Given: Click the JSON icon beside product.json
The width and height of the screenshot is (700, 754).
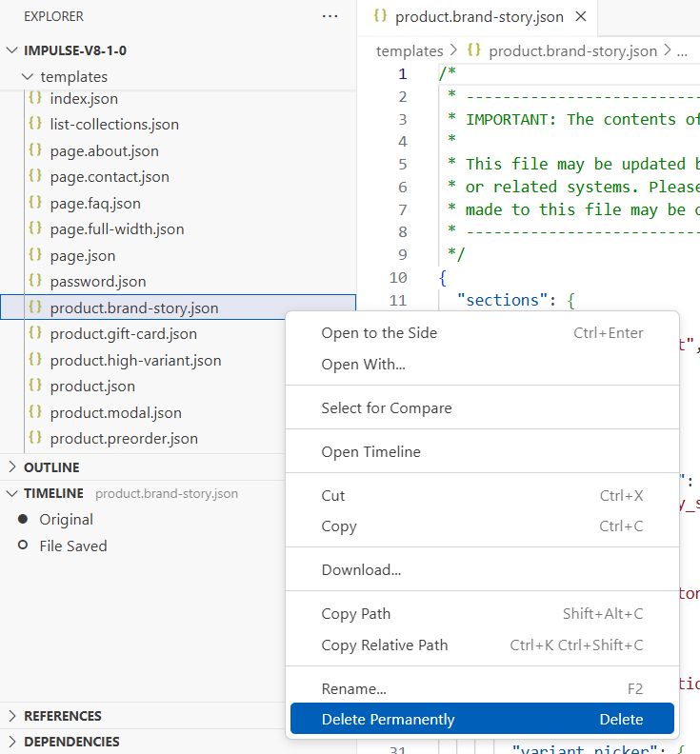Looking at the screenshot, I should 35,386.
